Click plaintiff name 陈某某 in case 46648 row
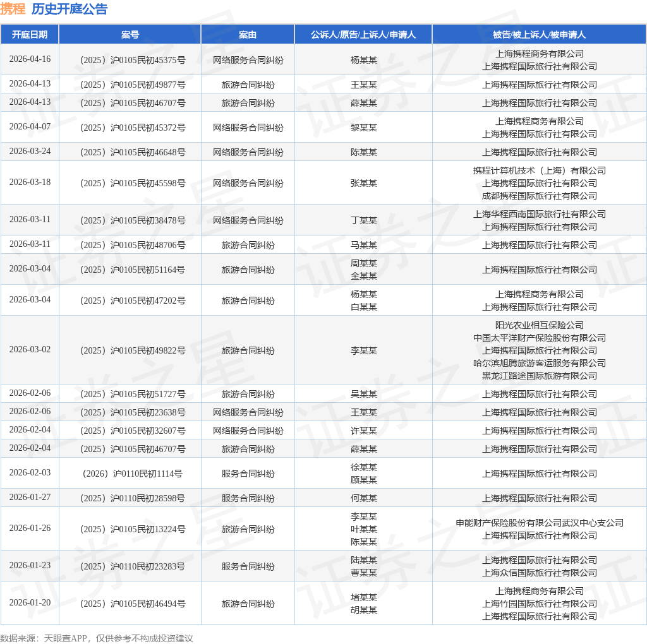The image size is (647, 644). click(x=363, y=153)
